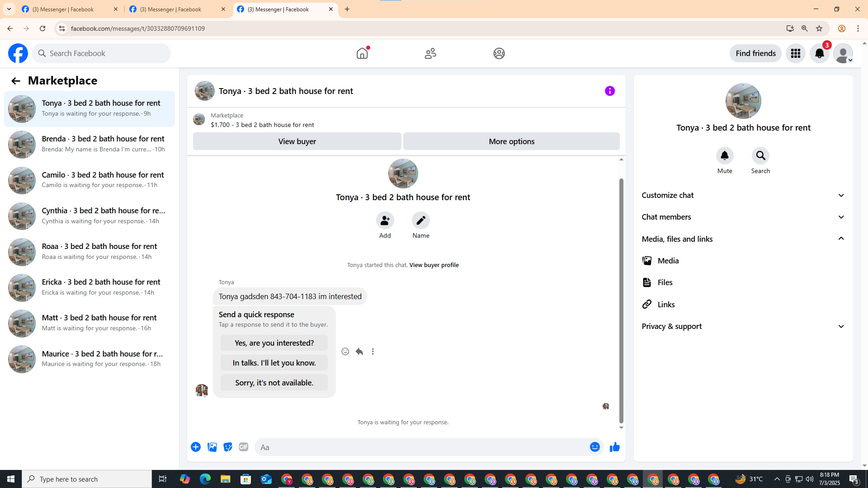Mute the conversation with bell icon
This screenshot has height=488, width=868.
pyautogui.click(x=724, y=156)
